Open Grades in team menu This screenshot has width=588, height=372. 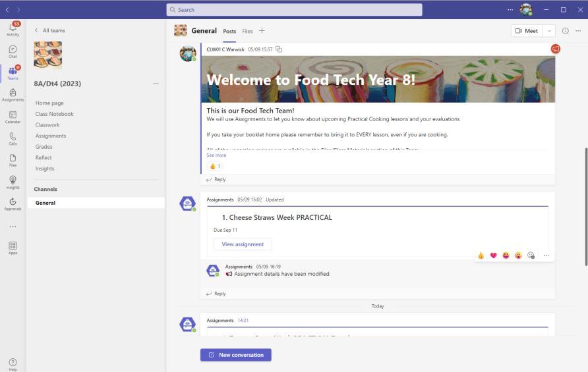point(44,146)
